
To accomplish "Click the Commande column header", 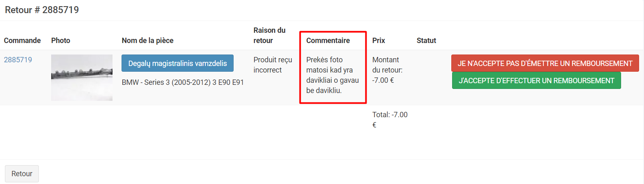I will (x=23, y=41).
